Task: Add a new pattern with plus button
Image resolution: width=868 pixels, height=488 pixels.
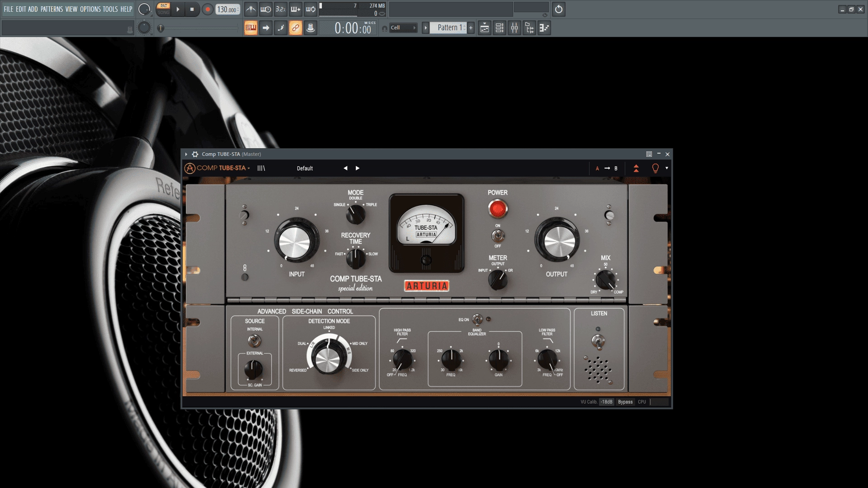Action: (471, 28)
